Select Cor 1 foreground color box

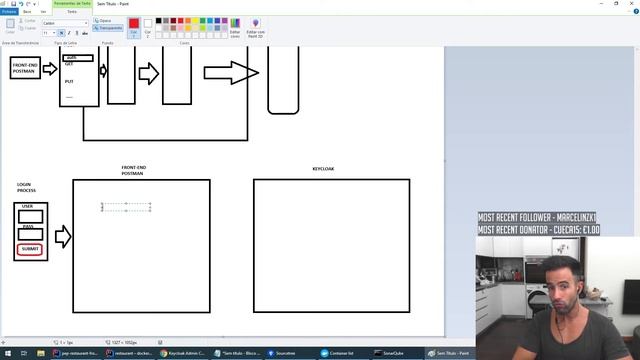click(134, 28)
